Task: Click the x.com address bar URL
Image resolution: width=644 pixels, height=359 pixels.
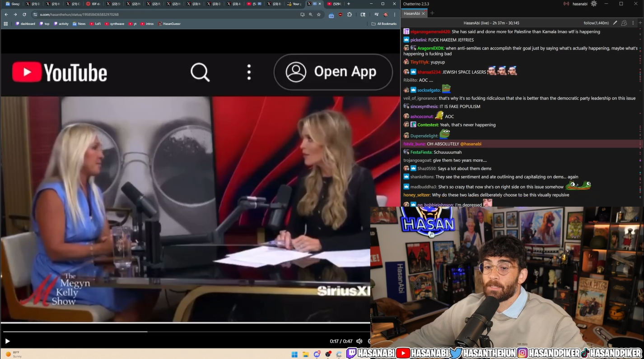Action: tap(79, 14)
